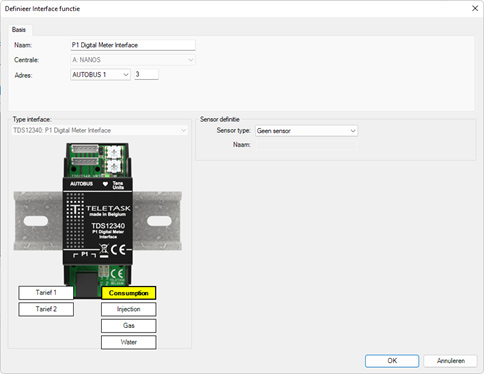This screenshot has width=484, height=374.
Task: Click the sensor Naam field
Action: pos(306,145)
